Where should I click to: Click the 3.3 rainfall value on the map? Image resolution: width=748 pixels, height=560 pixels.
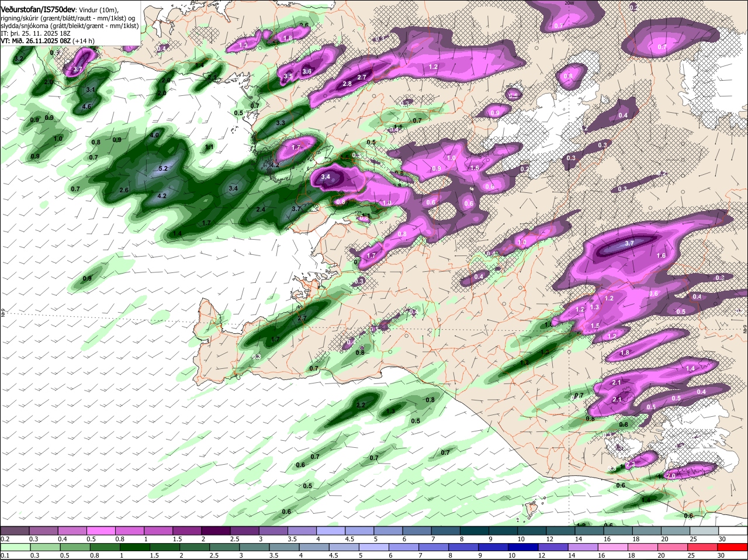(x=280, y=123)
